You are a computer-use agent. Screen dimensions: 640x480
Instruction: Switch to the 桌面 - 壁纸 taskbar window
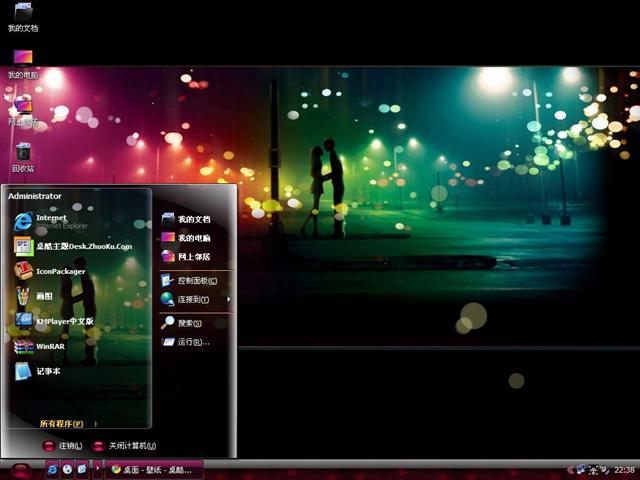(x=155, y=469)
